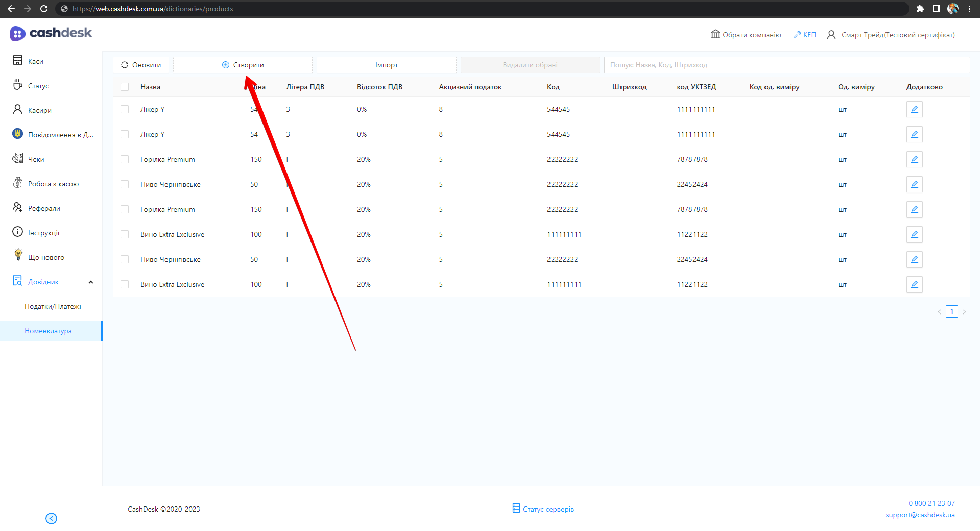The image size is (980, 531).
Task: Open Податки/Платежі submenu item
Action: coord(53,306)
